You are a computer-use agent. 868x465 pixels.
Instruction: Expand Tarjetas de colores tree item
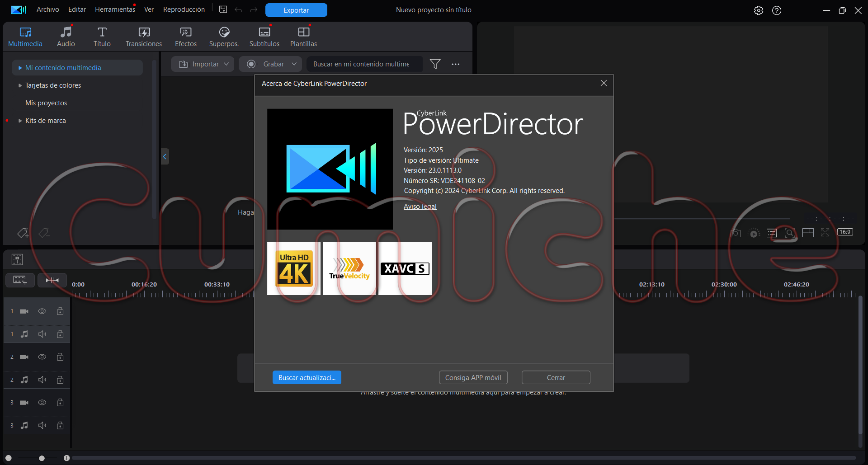tap(20, 85)
